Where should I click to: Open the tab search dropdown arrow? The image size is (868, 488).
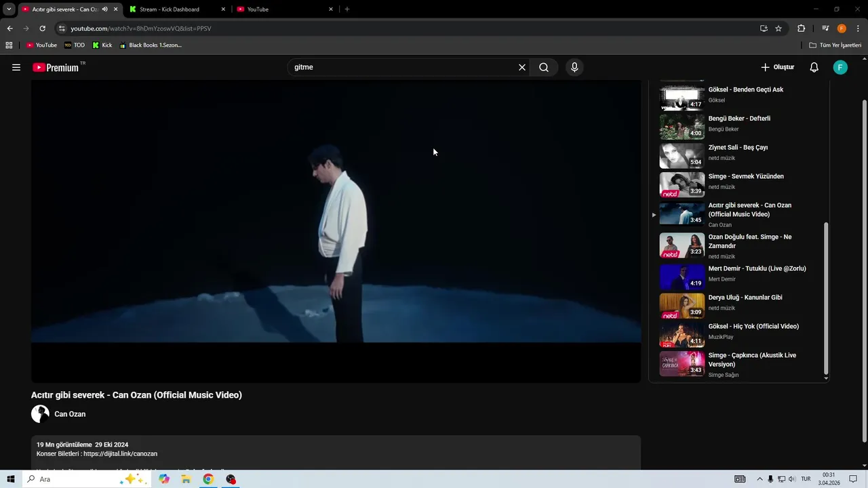point(9,9)
